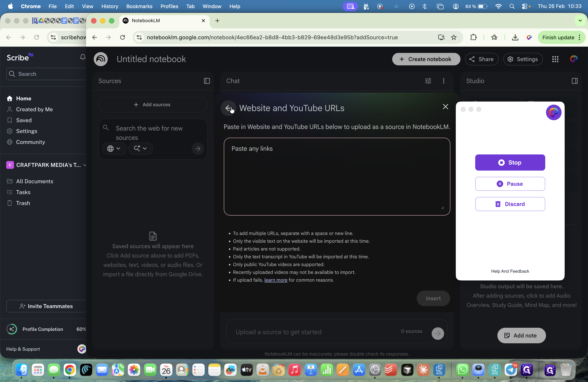This screenshot has width=588, height=382.
Task: Collapse the Sources panel
Action: [x=206, y=81]
